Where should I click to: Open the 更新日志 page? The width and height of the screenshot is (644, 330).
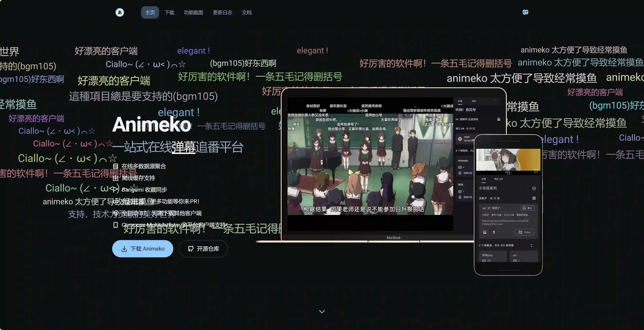point(222,12)
